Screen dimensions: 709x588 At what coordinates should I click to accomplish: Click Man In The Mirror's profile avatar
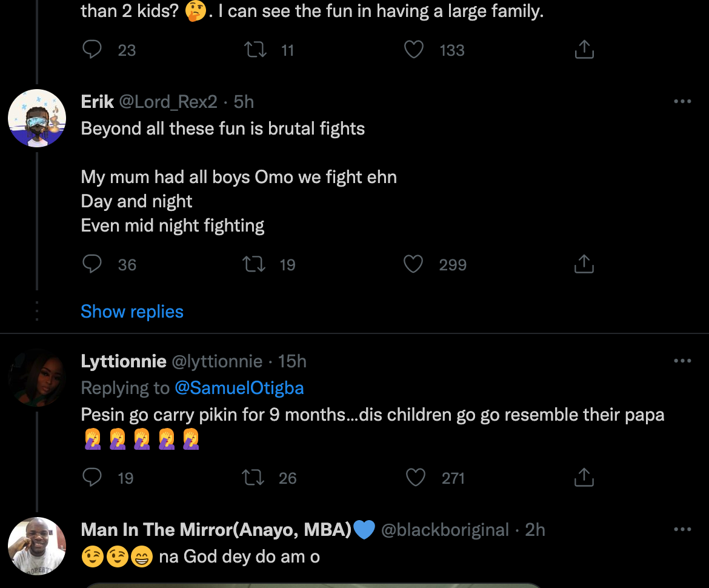(x=37, y=546)
